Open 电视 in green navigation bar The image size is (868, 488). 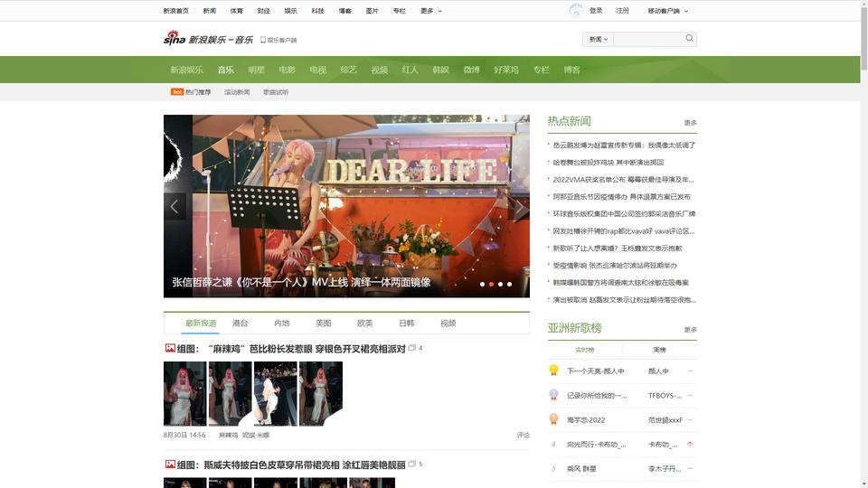click(317, 70)
